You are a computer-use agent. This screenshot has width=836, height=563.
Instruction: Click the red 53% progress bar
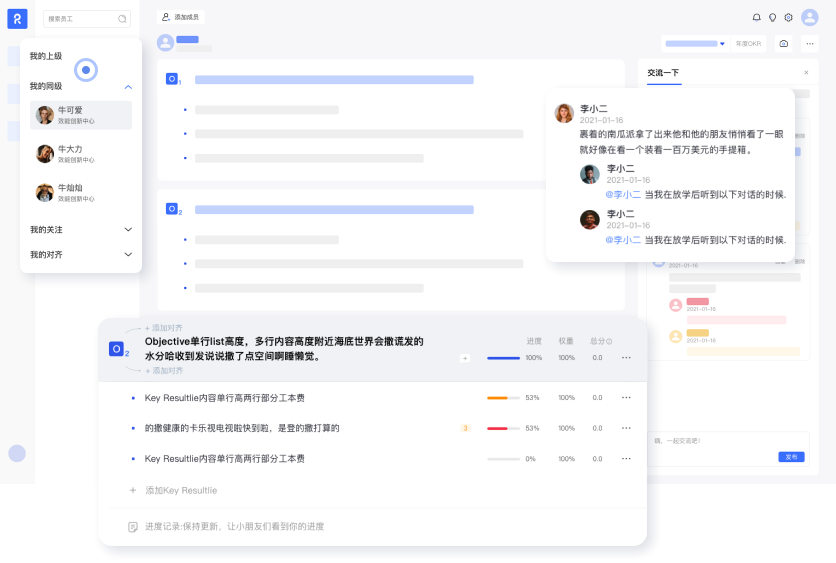pyautogui.click(x=503, y=428)
